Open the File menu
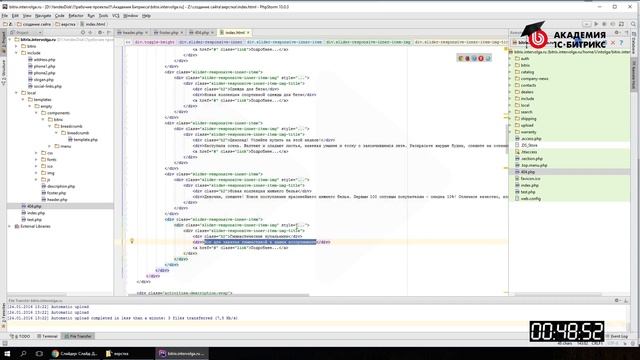 coord(4,16)
